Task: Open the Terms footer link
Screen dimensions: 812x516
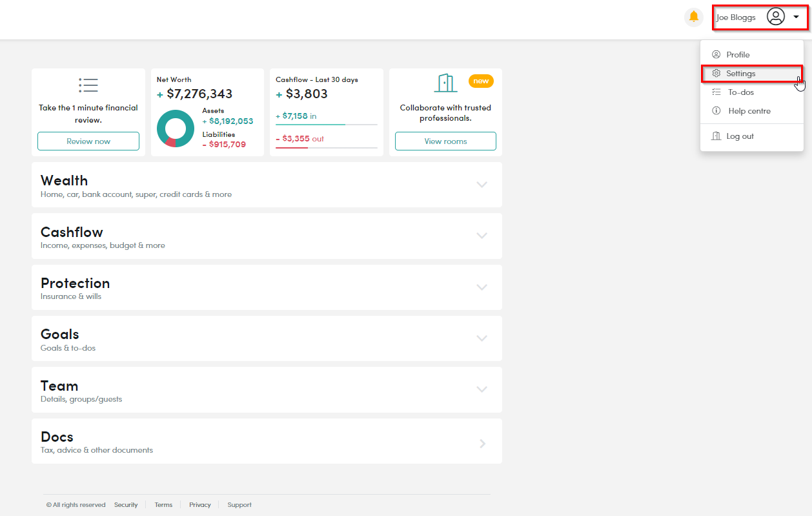Action: [x=163, y=505]
